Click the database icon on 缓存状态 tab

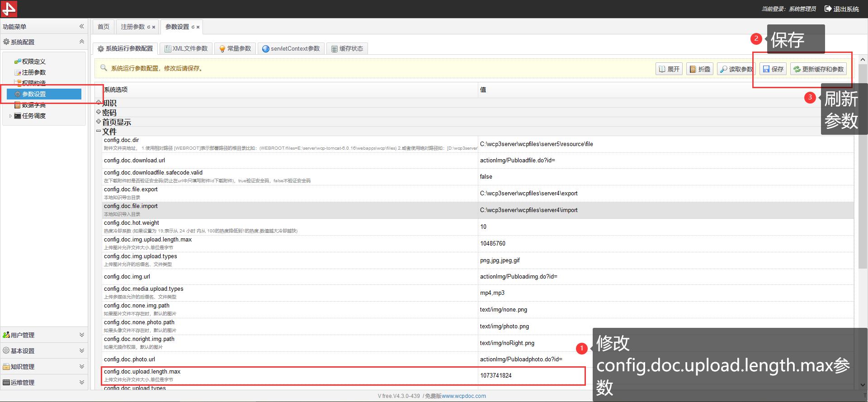(x=335, y=49)
